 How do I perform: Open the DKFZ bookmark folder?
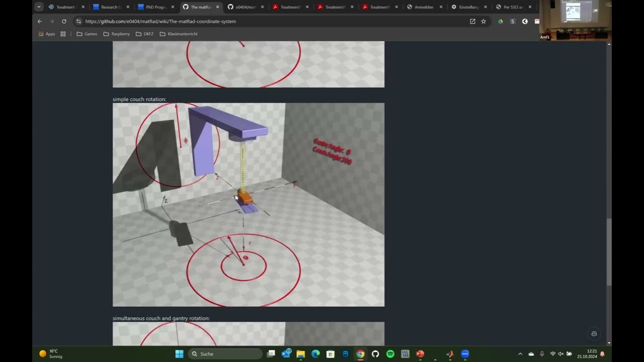click(145, 34)
